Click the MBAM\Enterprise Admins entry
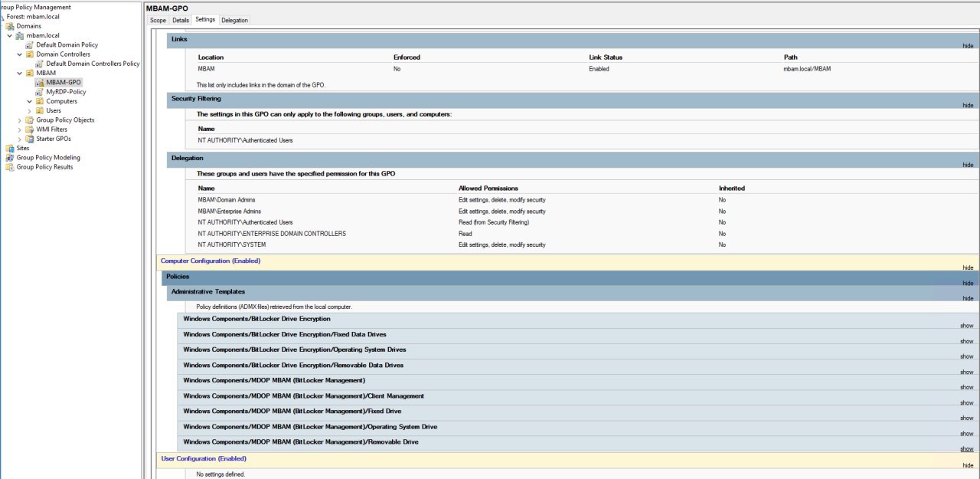 (x=229, y=211)
